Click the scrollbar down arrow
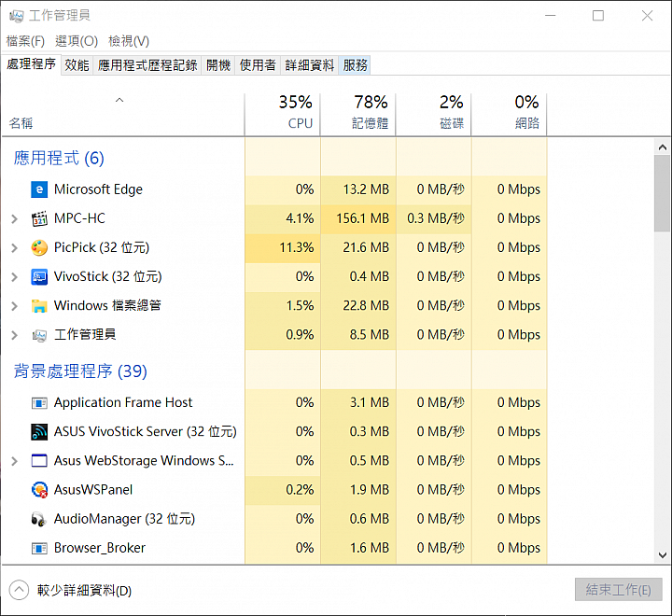 pyautogui.click(x=663, y=555)
